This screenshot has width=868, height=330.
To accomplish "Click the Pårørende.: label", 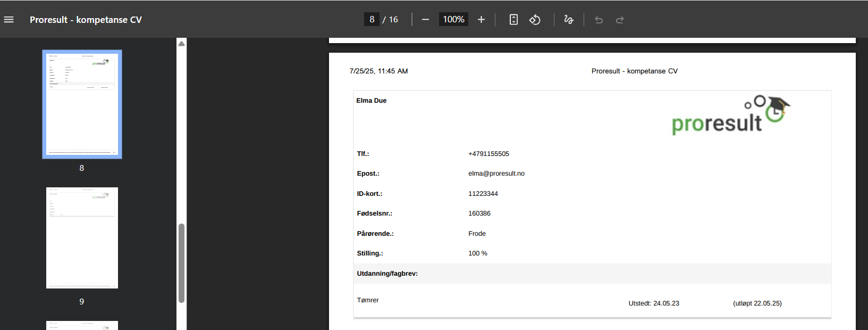I will [375, 234].
